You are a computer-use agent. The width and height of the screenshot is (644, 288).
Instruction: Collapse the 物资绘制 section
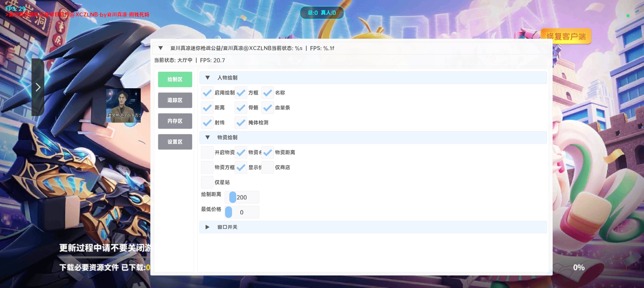tap(207, 137)
